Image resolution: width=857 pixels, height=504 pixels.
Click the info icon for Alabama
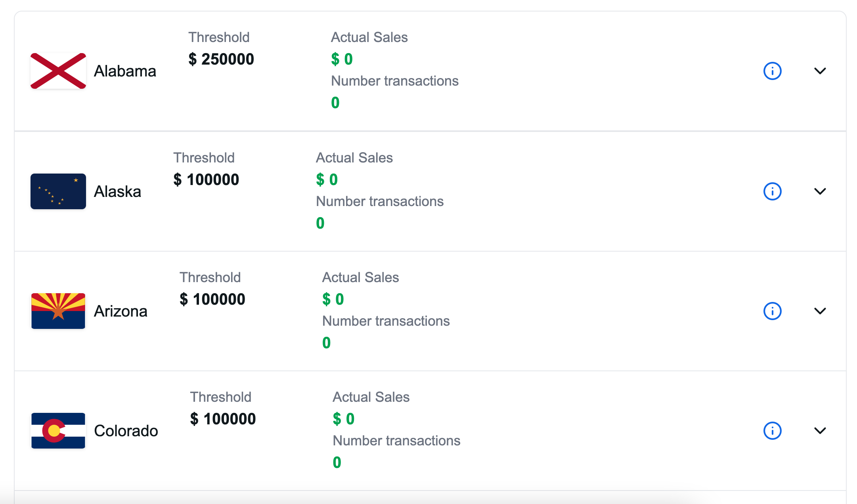click(x=772, y=71)
